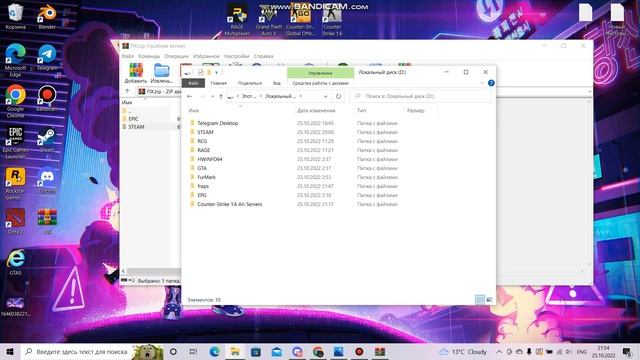Open the Избранное menu in WinRAR
Image resolution: width=640 pixels, height=360 pixels.
[x=206, y=56]
